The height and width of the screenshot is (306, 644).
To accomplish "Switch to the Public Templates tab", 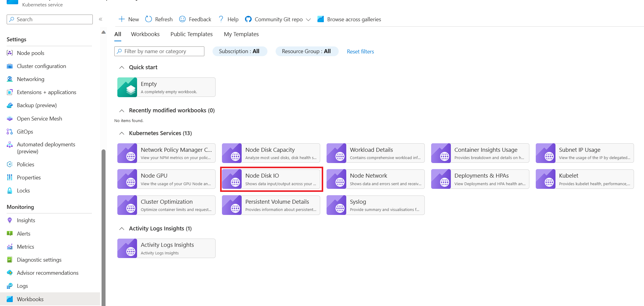I will (192, 34).
